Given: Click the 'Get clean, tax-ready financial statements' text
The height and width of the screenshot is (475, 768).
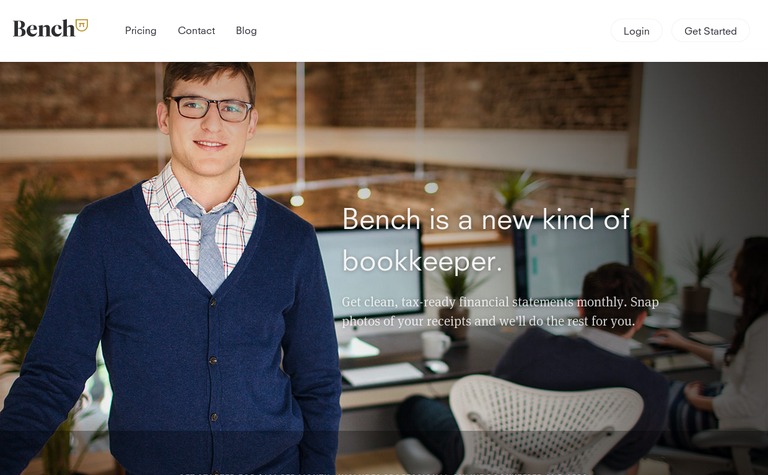Looking at the screenshot, I should click(458, 302).
